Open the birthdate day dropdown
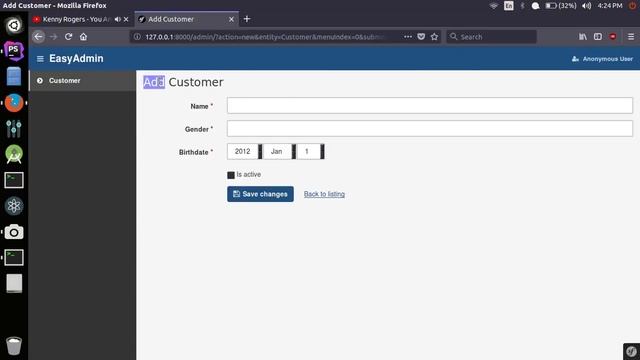Viewport: 640px width, 360px height. (311, 151)
